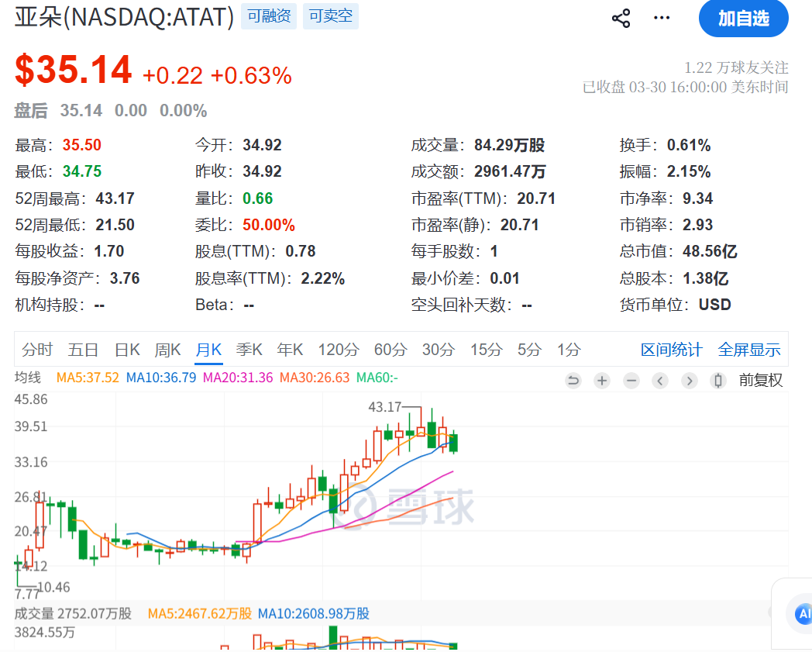
Task: Click 全屏显示 for fullscreen chart
Action: click(748, 350)
